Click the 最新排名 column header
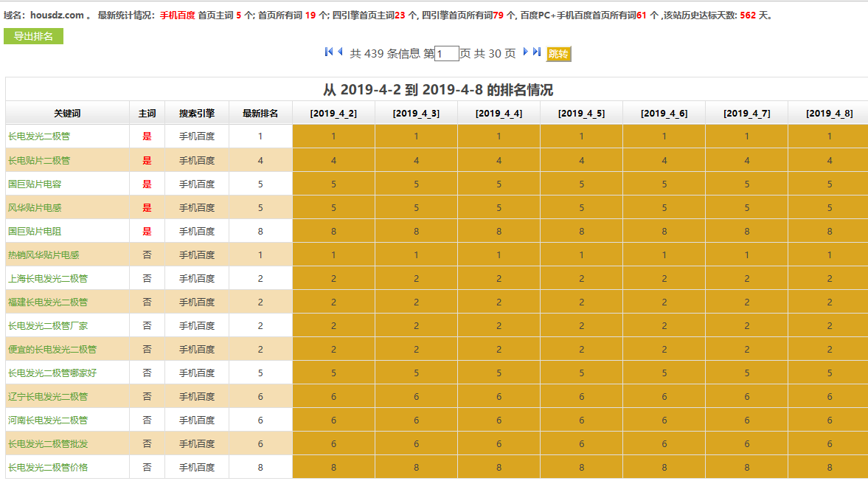This screenshot has height=481, width=868. 260,113
